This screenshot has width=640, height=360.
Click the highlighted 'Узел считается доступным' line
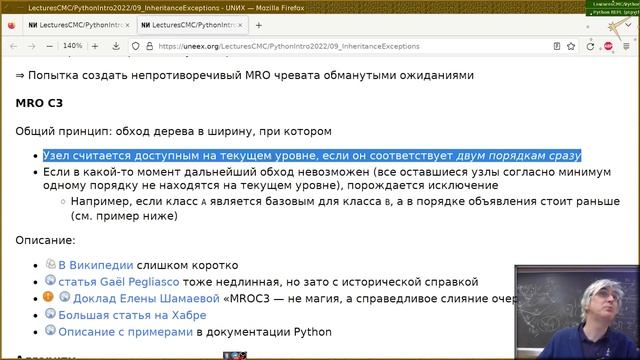(x=312, y=156)
